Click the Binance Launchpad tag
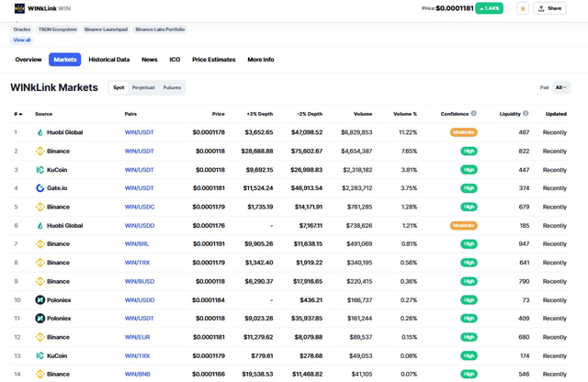 coord(106,29)
